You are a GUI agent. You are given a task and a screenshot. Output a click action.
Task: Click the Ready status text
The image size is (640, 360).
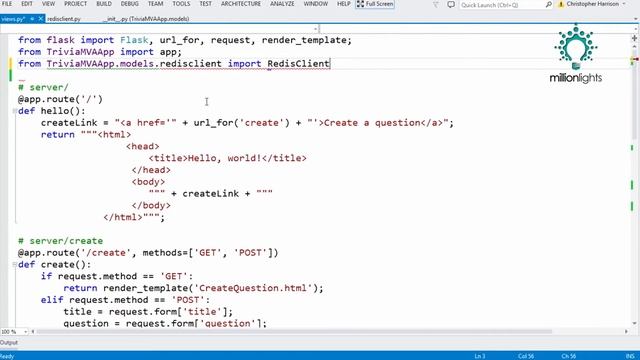click(7, 356)
